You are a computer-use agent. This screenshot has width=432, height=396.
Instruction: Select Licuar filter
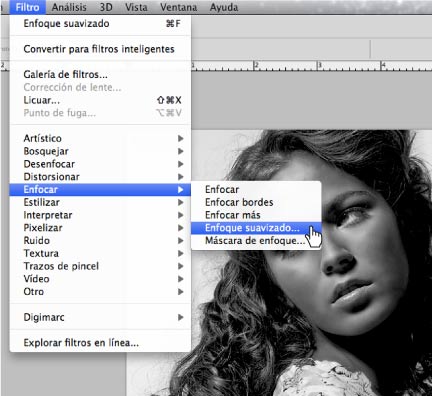pos(100,100)
